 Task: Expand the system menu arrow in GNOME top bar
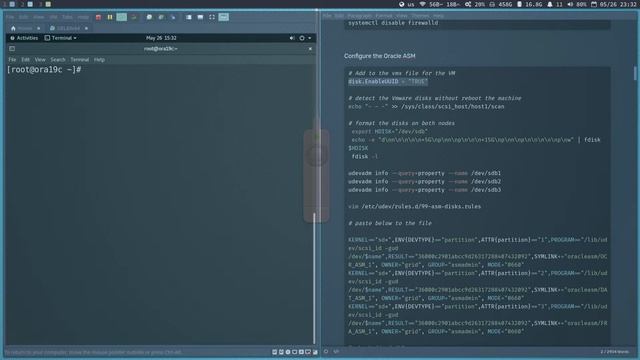point(310,38)
